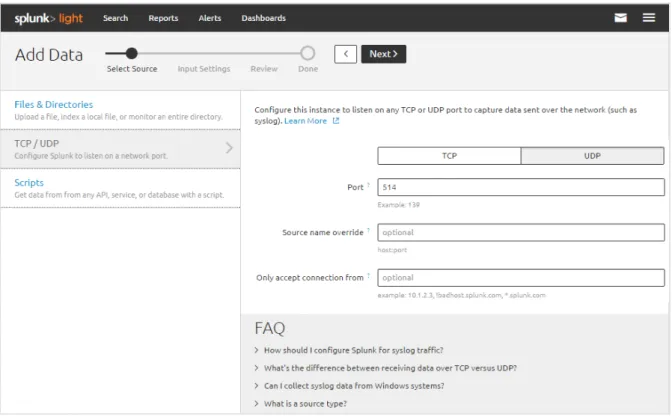Screen dimensions: 672x417
Task: Click the back arrow button
Action: click(345, 54)
